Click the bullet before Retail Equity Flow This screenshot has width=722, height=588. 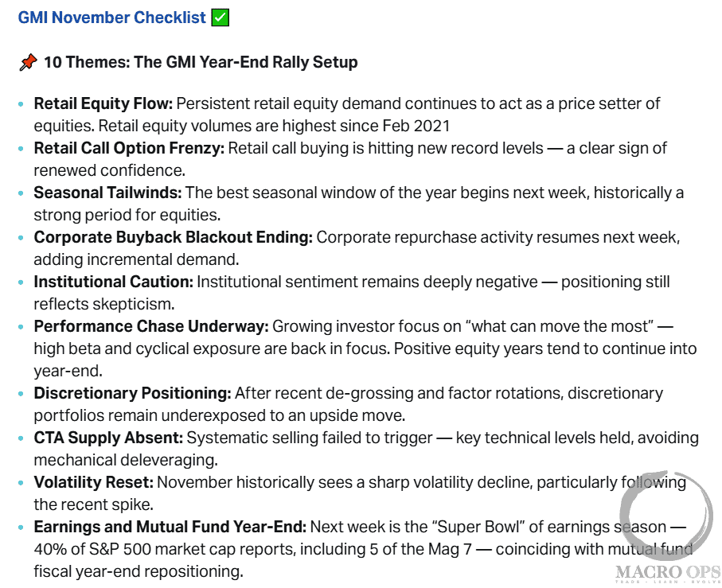point(21,104)
